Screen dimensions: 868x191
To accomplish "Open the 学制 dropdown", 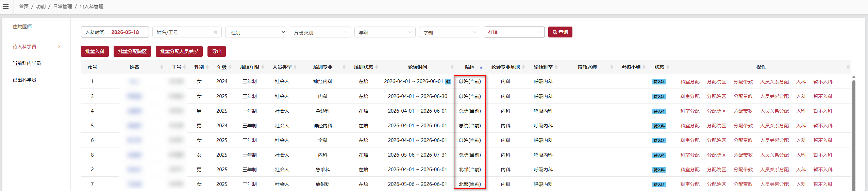I will point(450,32).
